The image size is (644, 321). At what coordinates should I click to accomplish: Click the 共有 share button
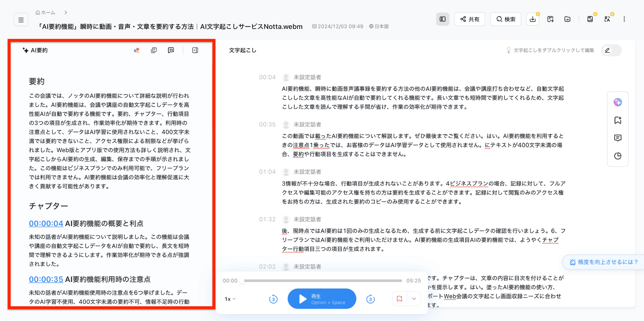pos(470,19)
